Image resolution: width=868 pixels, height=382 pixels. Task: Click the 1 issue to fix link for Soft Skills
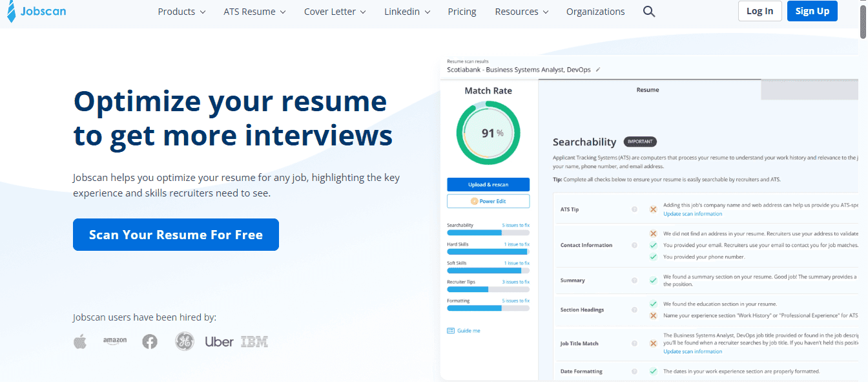point(517,263)
